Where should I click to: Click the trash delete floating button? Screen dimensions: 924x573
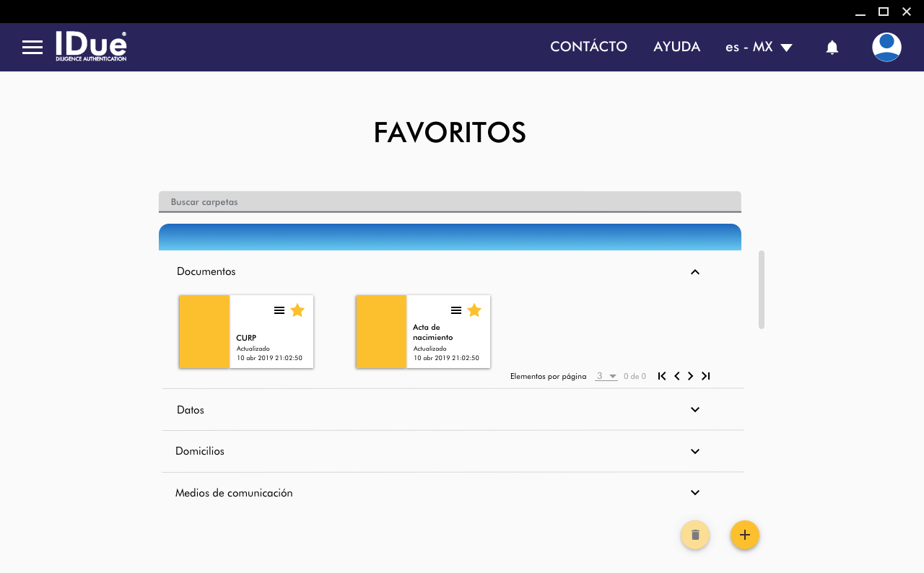(x=695, y=535)
